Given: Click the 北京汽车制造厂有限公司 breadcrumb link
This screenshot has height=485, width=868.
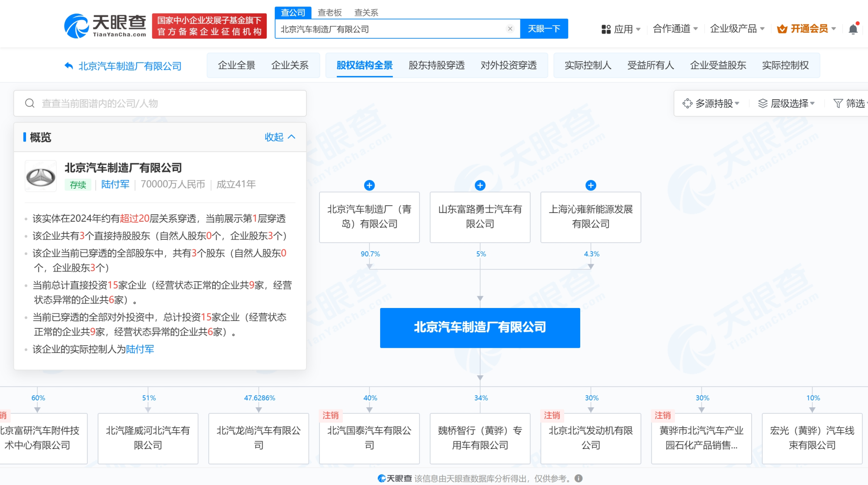Looking at the screenshot, I should 130,66.
